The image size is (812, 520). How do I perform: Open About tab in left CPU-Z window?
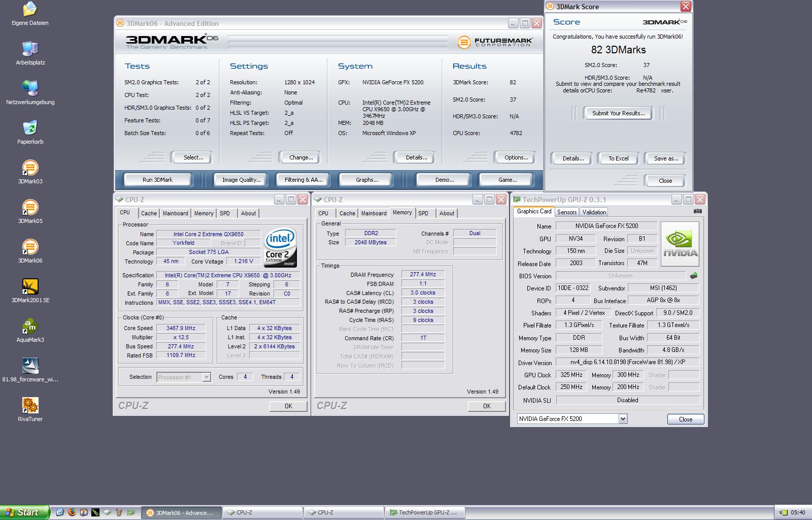248,213
